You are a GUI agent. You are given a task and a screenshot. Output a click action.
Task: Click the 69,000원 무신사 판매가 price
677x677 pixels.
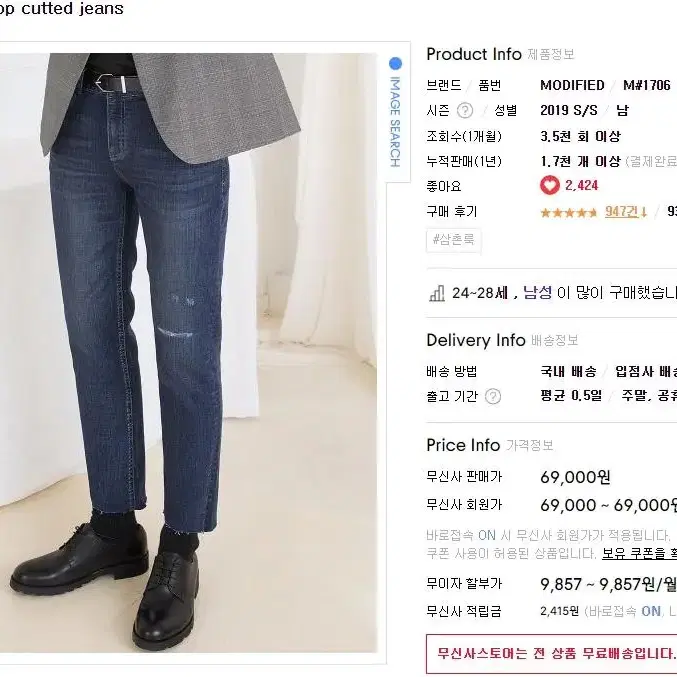pyautogui.click(x=575, y=477)
